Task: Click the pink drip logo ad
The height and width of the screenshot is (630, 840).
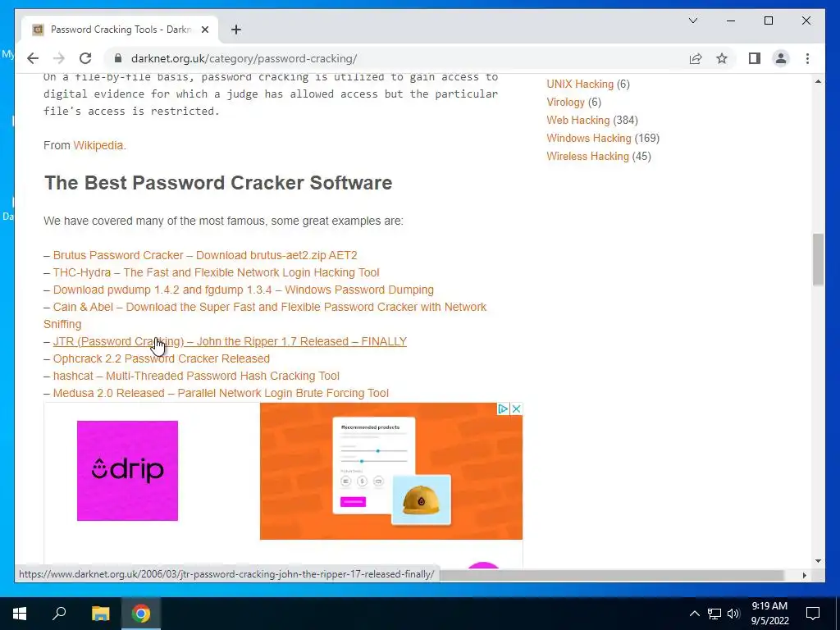Action: 127,471
